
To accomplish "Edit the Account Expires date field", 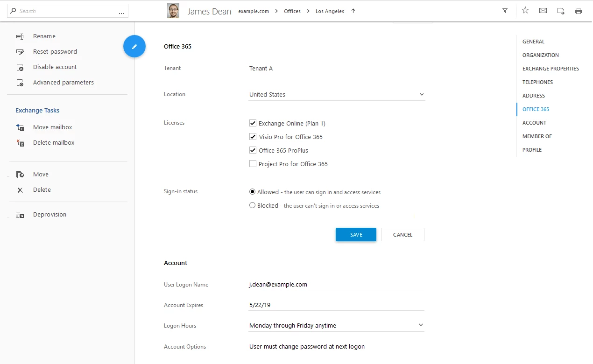I will (x=337, y=305).
